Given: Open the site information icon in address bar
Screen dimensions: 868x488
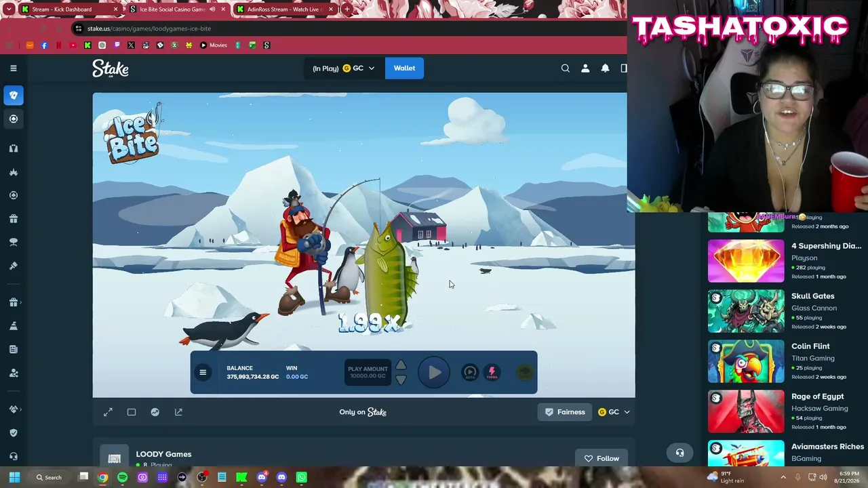Looking at the screenshot, I should [x=79, y=28].
